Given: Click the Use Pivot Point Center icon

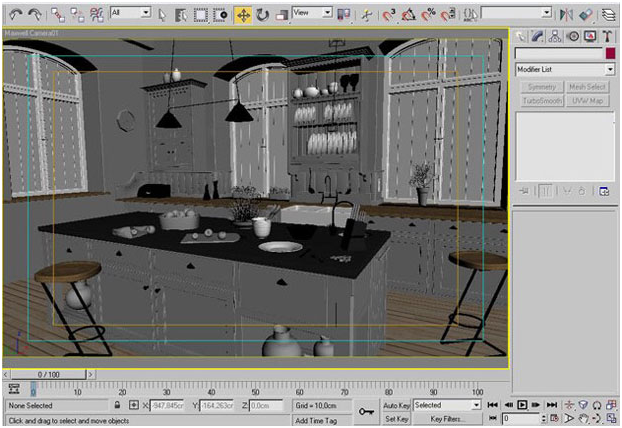Looking at the screenshot, I should tap(344, 15).
